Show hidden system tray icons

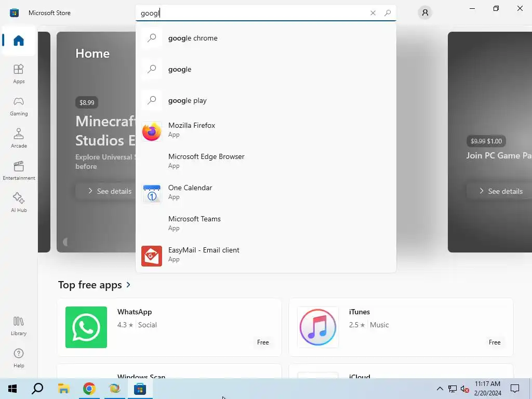440,389
